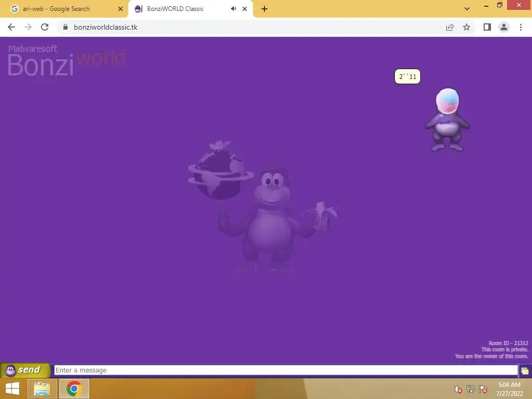Screen dimensions: 532x399
Task: Open the Windows Start menu
Action: coord(12,389)
